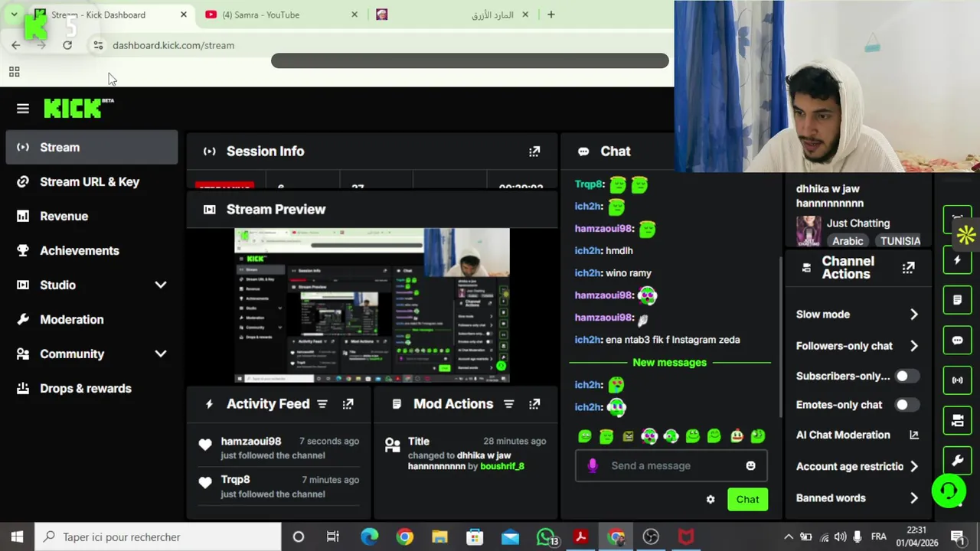This screenshot has width=980, height=551.
Task: Reload the page with the browser refresh button
Action: coord(67,45)
